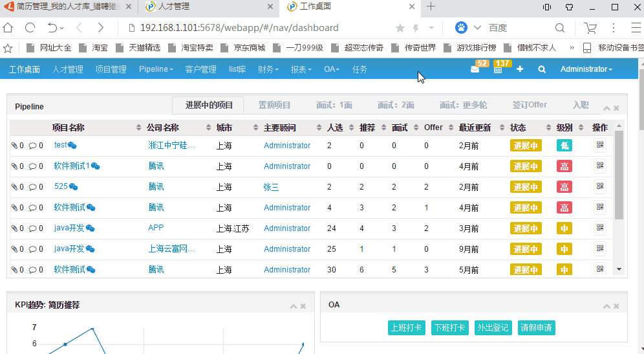Click attachment paperclip icon in 525 row
Image resolution: width=644 pixels, height=354 pixels.
14,187
